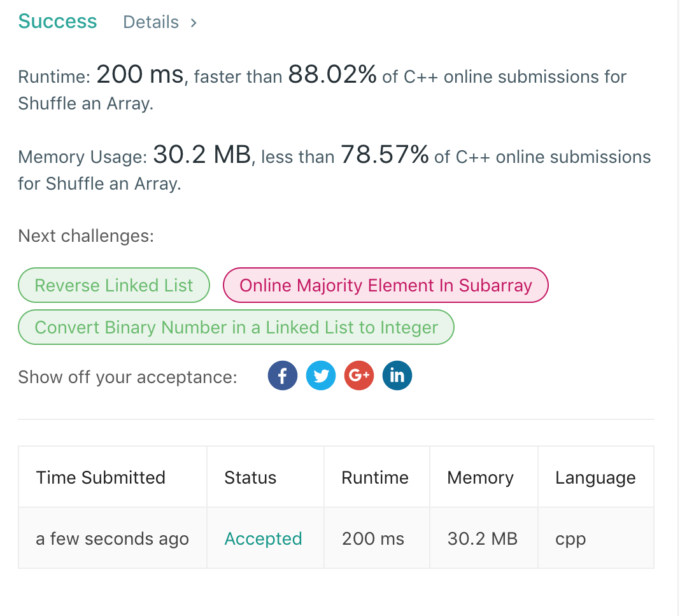Share acceptance on Facebook

pyautogui.click(x=282, y=376)
